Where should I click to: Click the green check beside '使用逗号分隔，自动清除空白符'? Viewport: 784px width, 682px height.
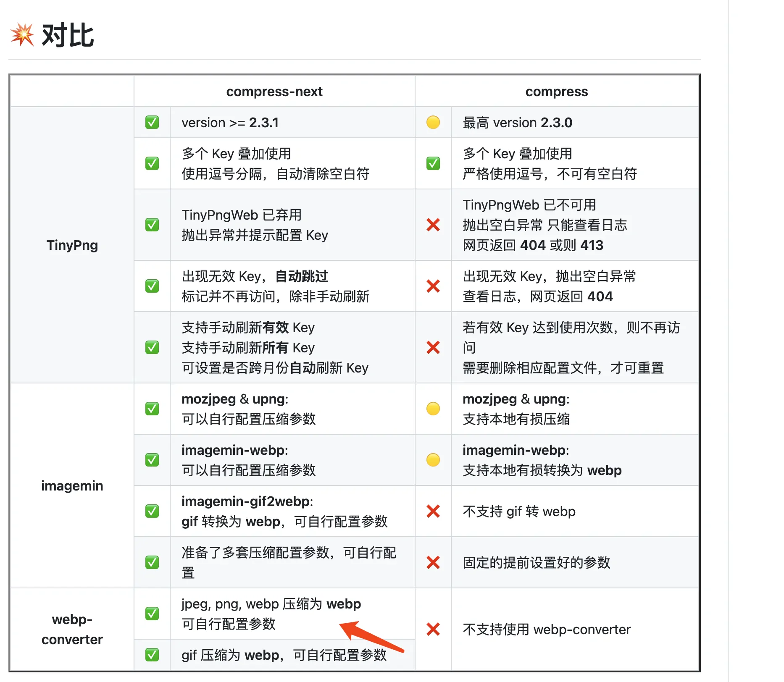(x=152, y=163)
